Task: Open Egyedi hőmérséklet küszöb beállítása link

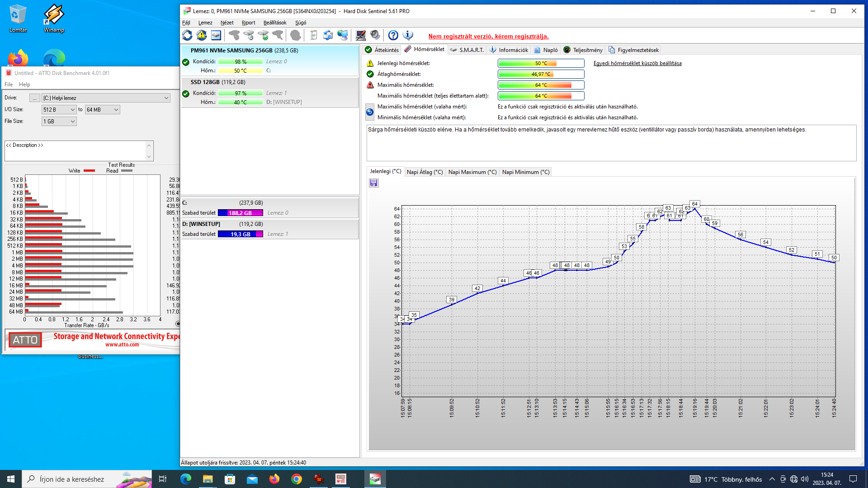Action: (x=637, y=63)
